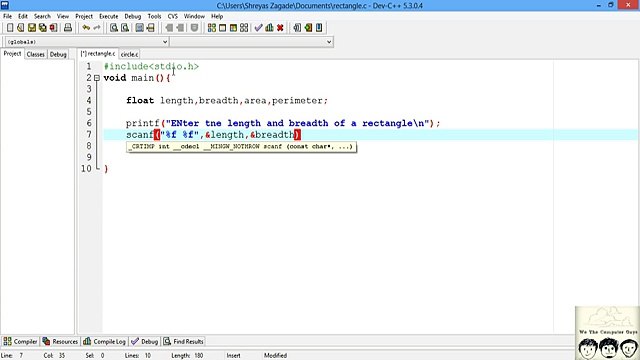Click the first door-arrow icon near toolbar end
Image resolution: width=640 pixels, height=360 pixels.
(x=297, y=28)
